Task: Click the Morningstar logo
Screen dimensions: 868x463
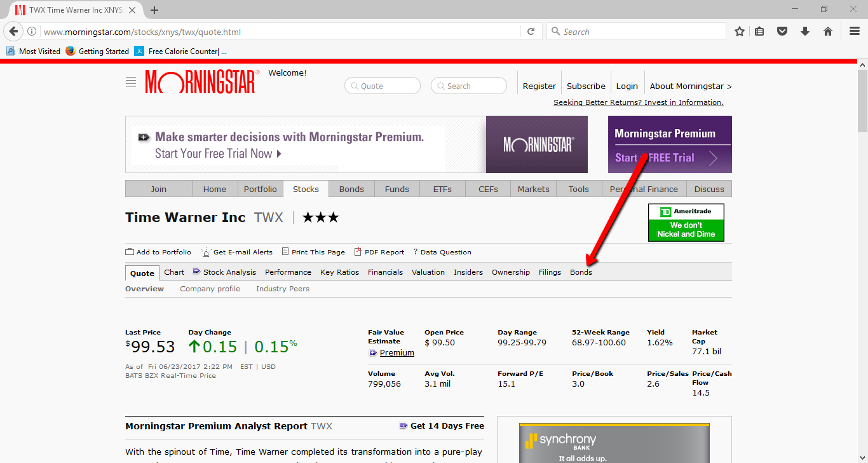Action: click(x=202, y=81)
